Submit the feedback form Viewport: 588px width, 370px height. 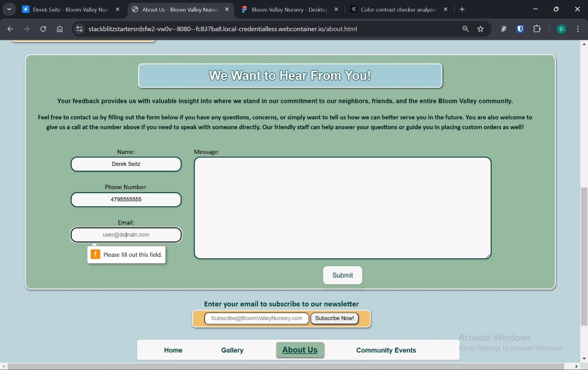(x=343, y=275)
